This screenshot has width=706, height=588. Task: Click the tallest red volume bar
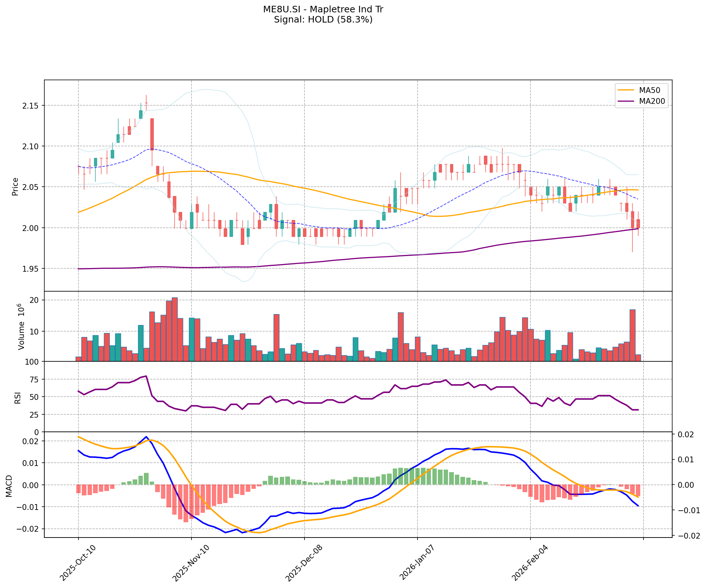click(x=175, y=329)
